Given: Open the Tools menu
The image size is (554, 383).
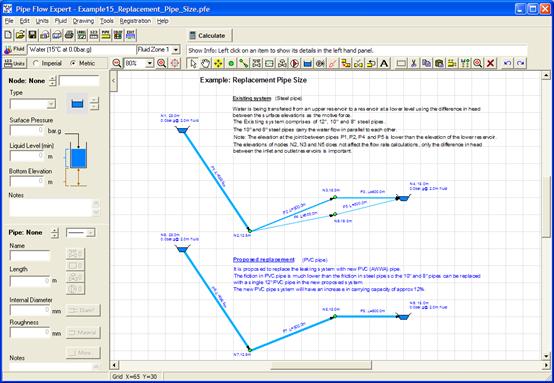Looking at the screenshot, I should pyautogui.click(x=107, y=21).
